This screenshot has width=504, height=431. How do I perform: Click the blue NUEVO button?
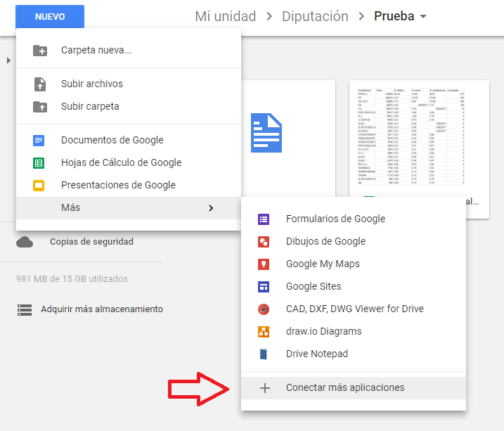[50, 16]
